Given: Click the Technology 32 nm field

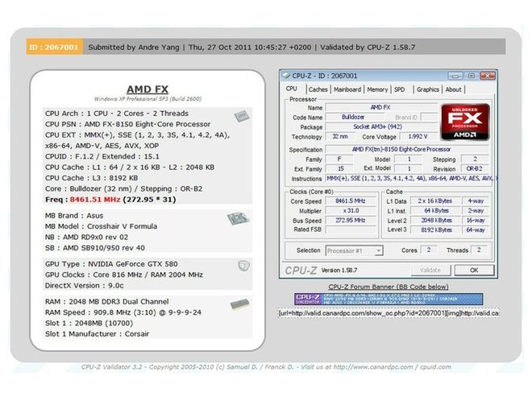Looking at the screenshot, I should [339, 137].
